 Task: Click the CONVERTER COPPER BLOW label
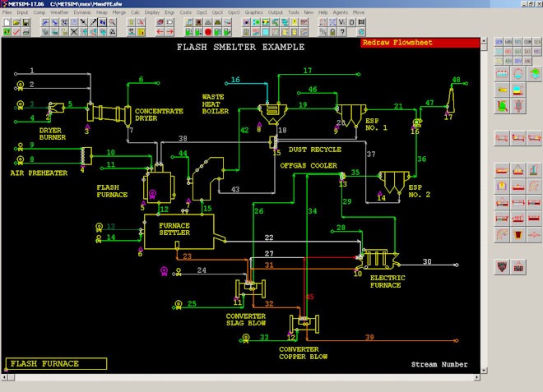304,353
